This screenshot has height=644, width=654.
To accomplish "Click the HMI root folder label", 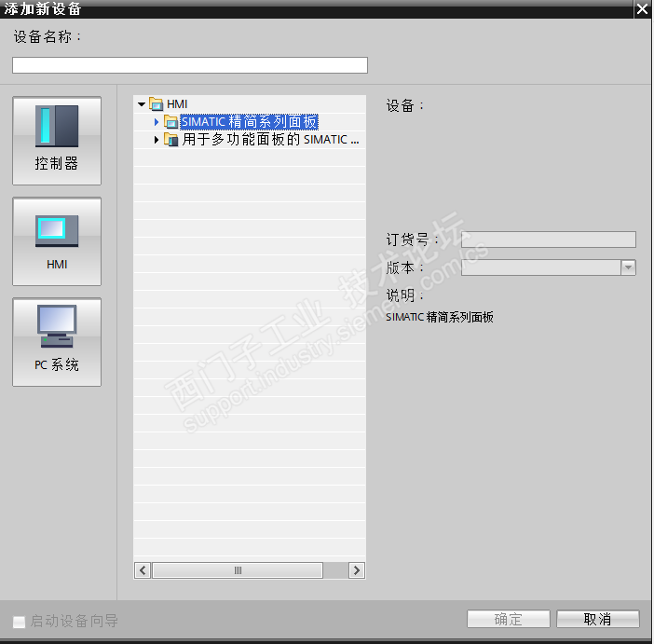I will click(177, 104).
